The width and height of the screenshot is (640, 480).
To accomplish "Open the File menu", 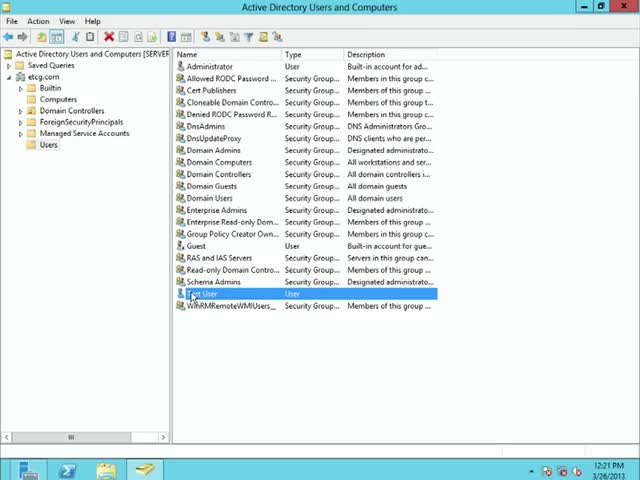I will tap(11, 21).
